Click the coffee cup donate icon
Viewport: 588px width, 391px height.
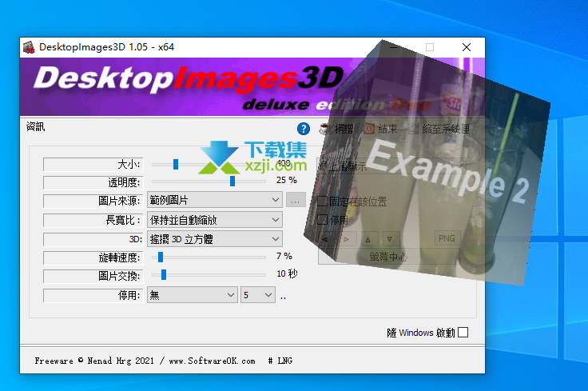click(x=324, y=129)
